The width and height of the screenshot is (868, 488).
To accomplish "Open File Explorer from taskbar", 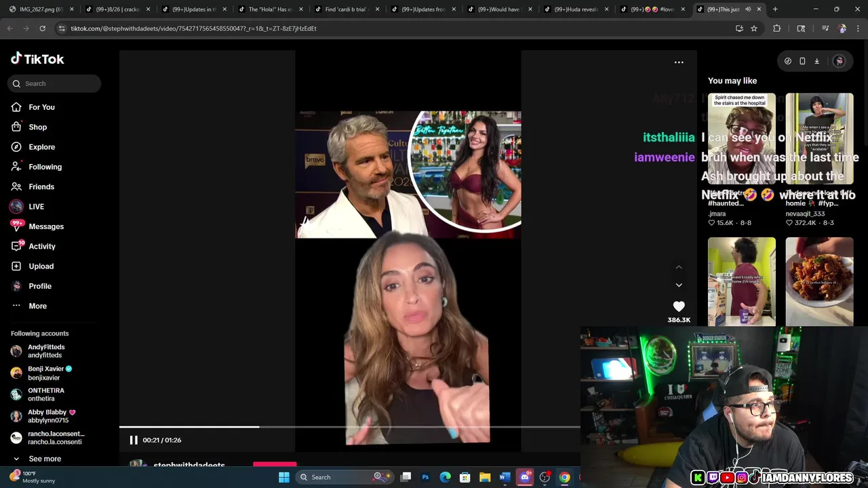I will (485, 477).
